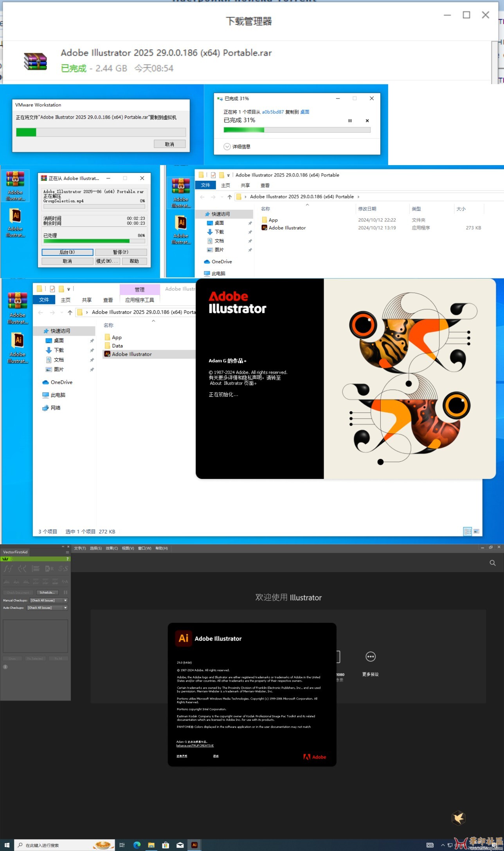Open the Mail app from the taskbar
The width and height of the screenshot is (504, 851).
point(180,845)
